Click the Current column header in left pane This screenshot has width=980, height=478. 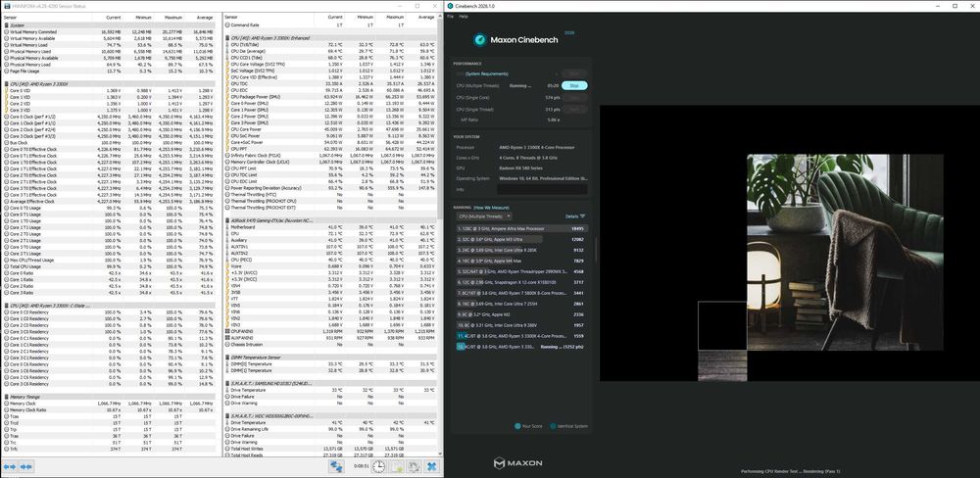coord(113,18)
